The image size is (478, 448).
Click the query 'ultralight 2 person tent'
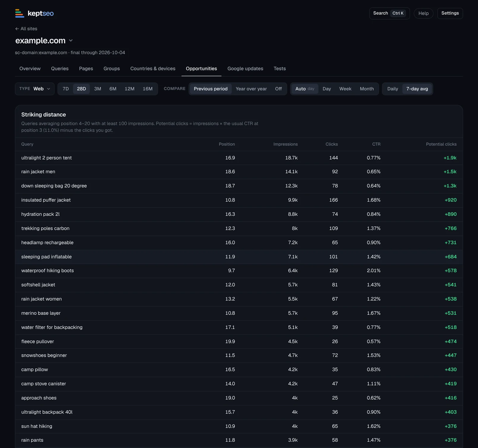(47, 158)
